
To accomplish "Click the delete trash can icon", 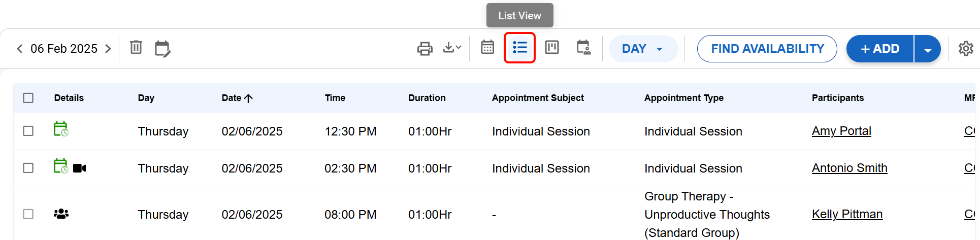I will [x=136, y=48].
